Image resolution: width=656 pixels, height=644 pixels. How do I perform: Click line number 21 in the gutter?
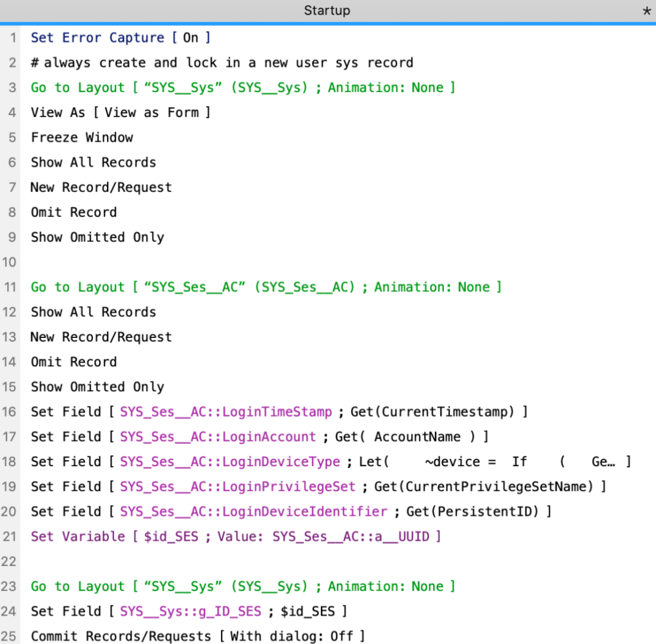9,536
